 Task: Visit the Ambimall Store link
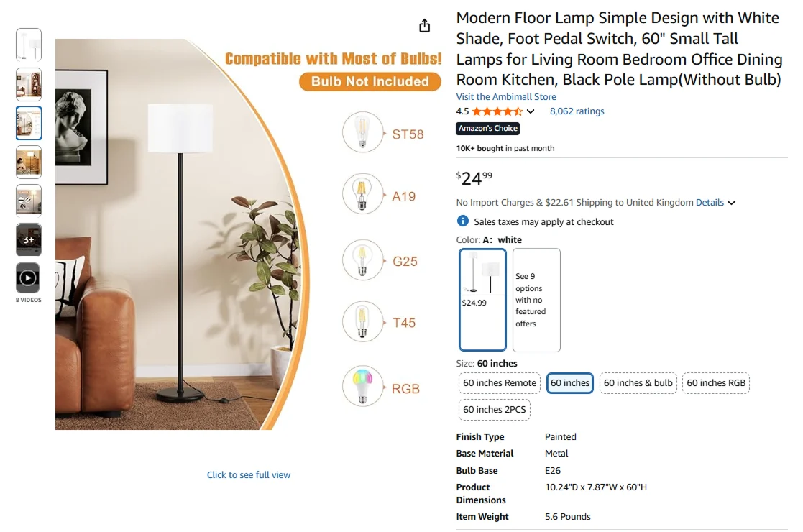[x=505, y=96]
